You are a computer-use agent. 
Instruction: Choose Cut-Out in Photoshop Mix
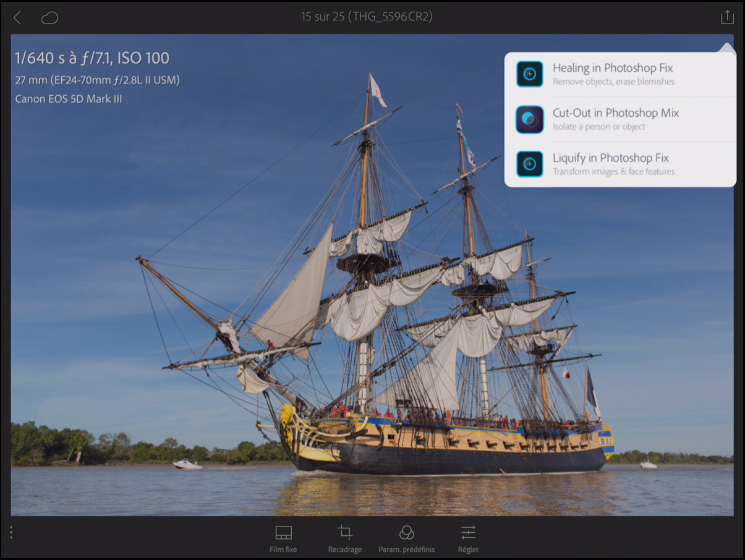(x=620, y=119)
